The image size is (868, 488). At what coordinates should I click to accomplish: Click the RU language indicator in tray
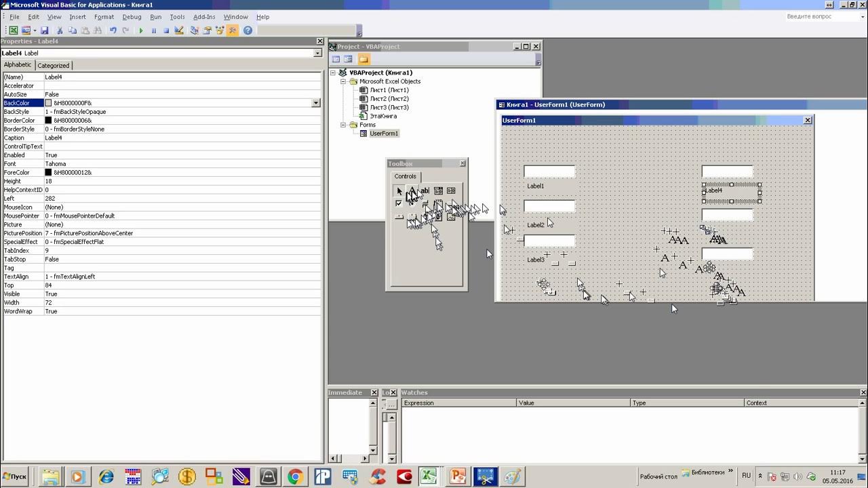(x=746, y=476)
